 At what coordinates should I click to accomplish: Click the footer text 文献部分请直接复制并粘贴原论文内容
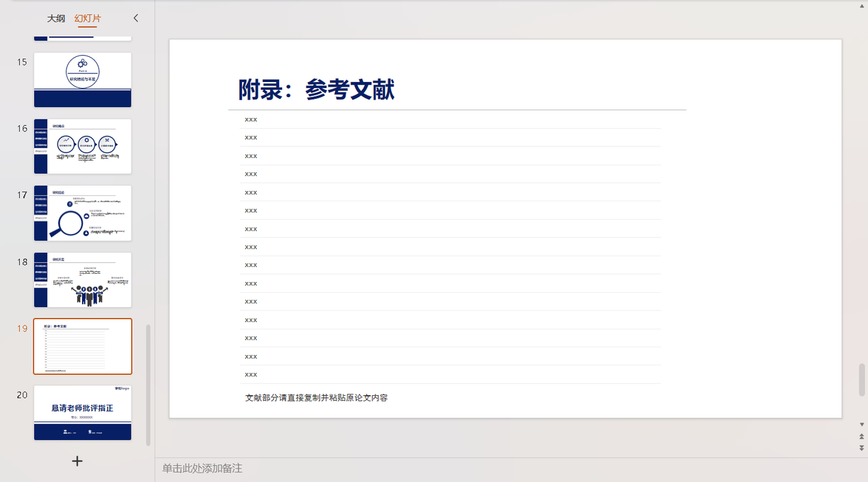click(x=317, y=397)
